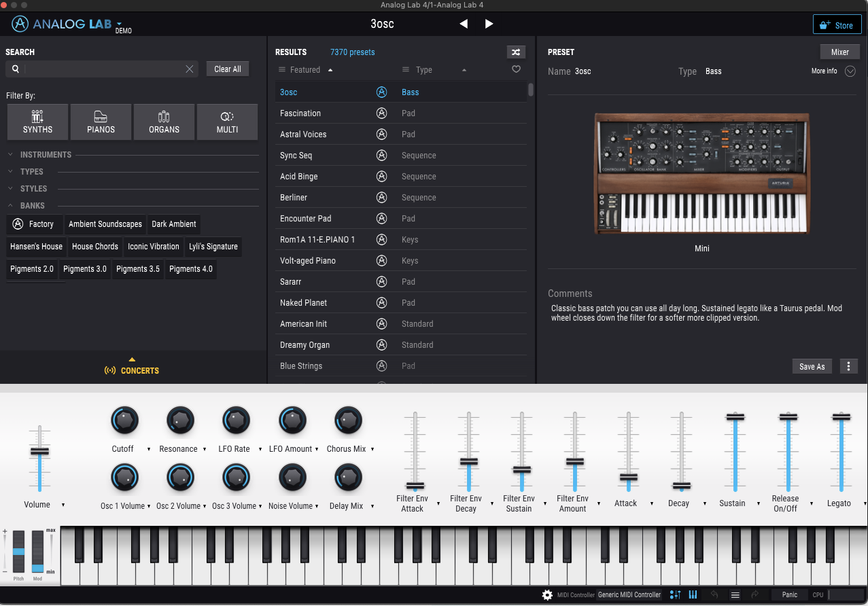The height and width of the screenshot is (606, 868).
Task: Click the redo arrow in status bar
Action: pos(755,594)
